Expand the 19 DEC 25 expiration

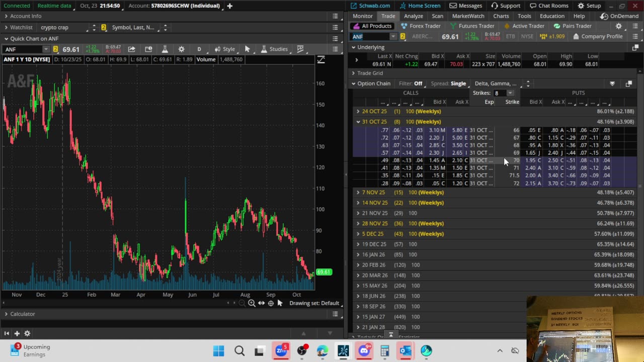pyautogui.click(x=358, y=244)
